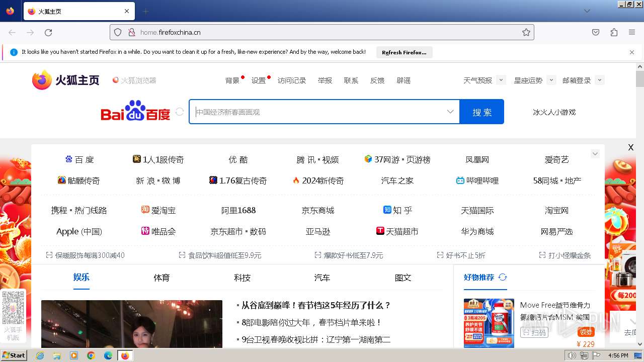Expand the 星座运势 dropdown
This screenshot has width=644, height=362.
pos(551,80)
